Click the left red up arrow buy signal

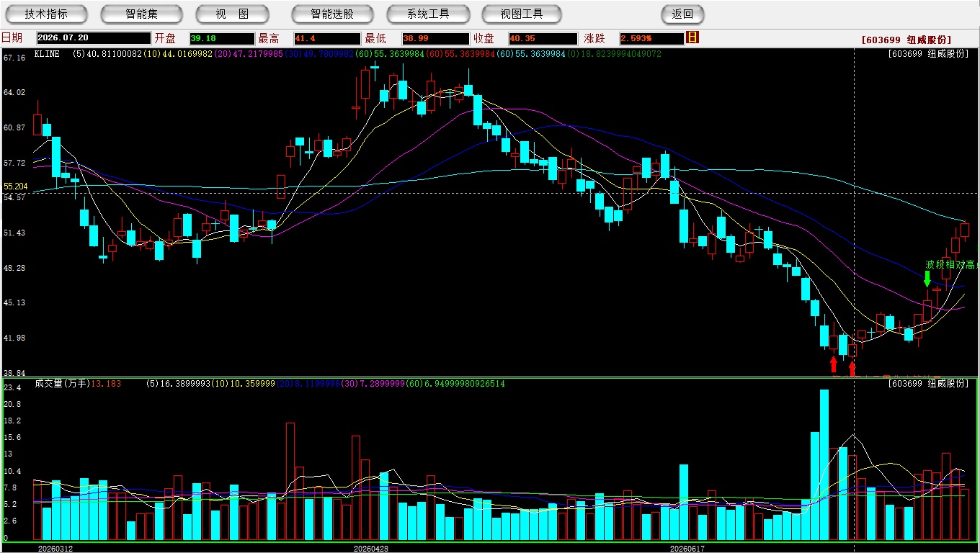pos(834,364)
